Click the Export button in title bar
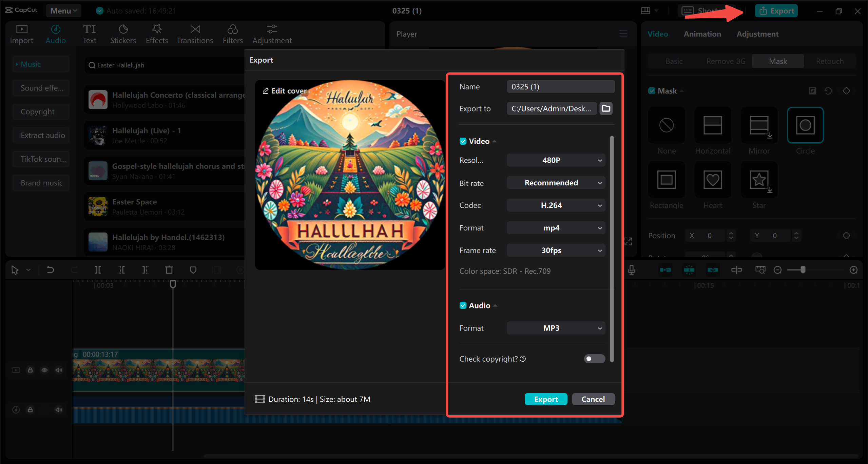The image size is (868, 464). [x=776, y=11]
